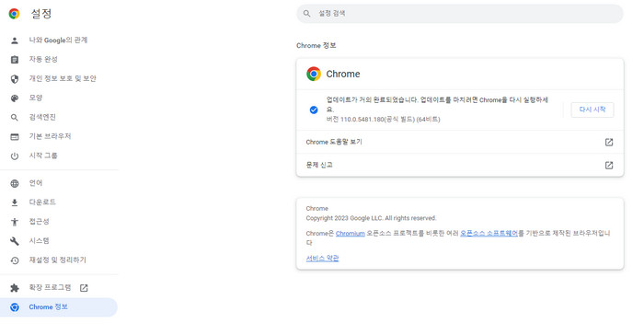This screenshot has width=644, height=335.
Task: Open 나와 Google의 관계 settings section
Action: click(59, 40)
